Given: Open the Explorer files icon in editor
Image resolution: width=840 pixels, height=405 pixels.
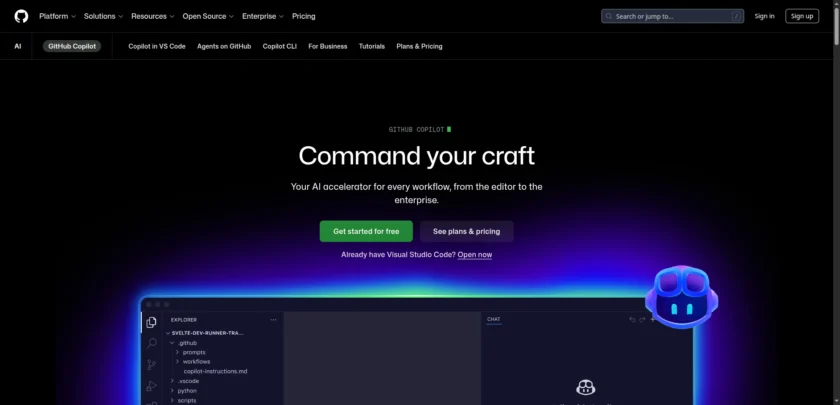Looking at the screenshot, I should pos(152,322).
